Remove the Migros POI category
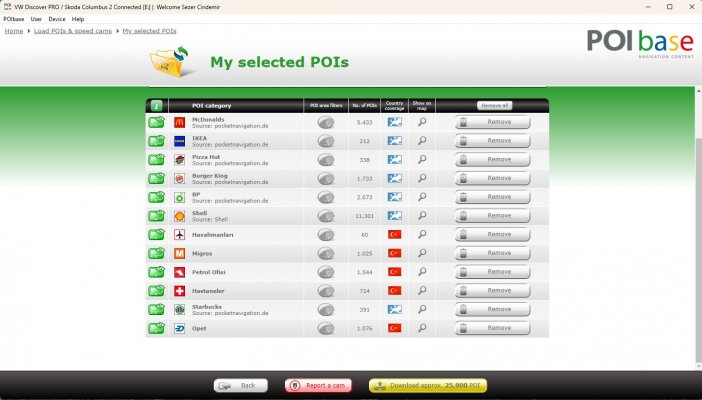The height and width of the screenshot is (400, 702). click(x=492, y=253)
